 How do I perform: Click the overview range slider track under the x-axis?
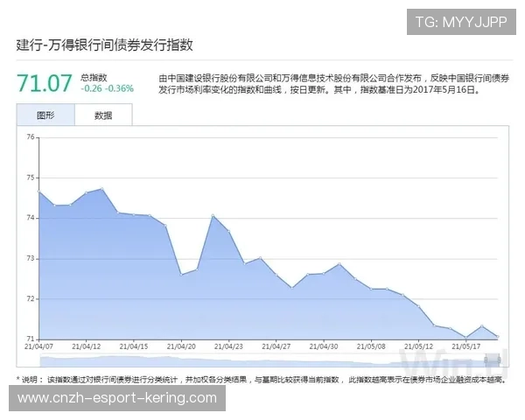tap(269, 361)
